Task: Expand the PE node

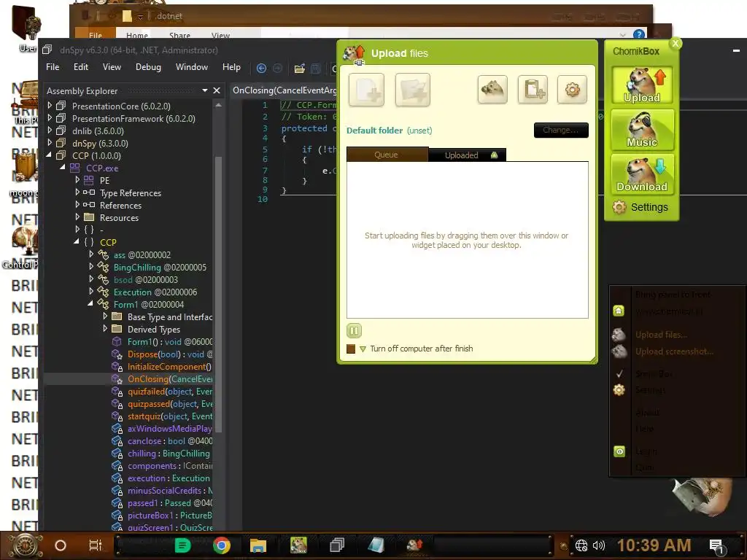Action: click(77, 180)
